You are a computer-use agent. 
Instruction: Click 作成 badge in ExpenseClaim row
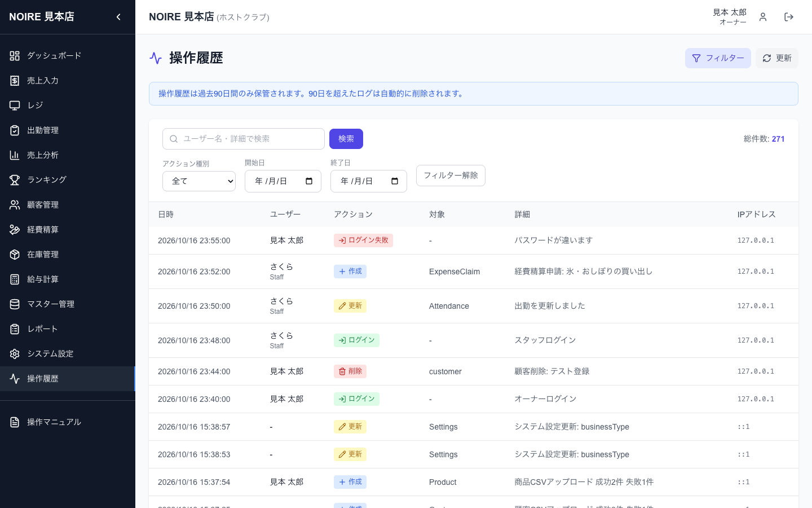350,271
